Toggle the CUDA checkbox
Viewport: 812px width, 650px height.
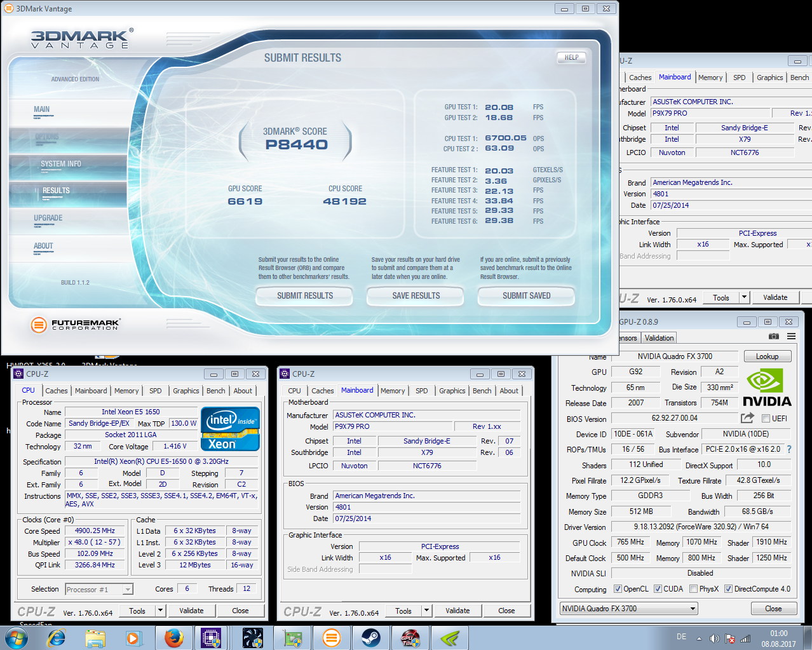pos(658,589)
